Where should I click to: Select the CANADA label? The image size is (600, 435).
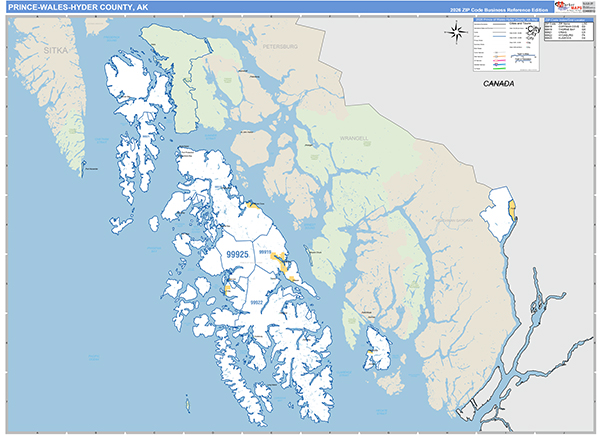click(498, 83)
